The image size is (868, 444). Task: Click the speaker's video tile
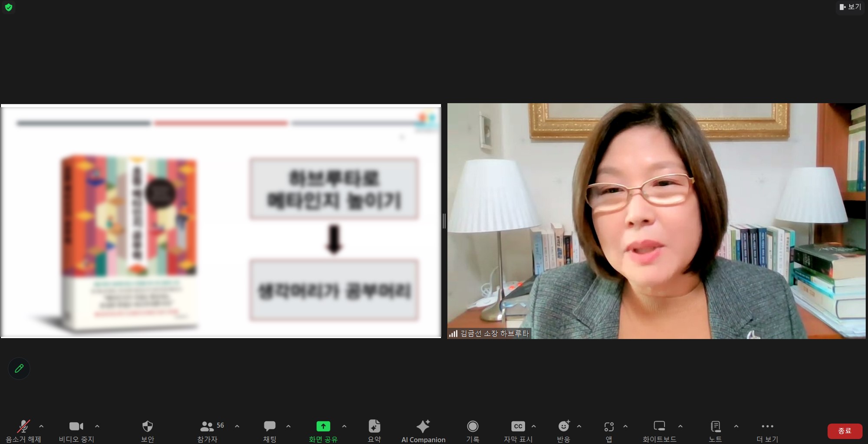tap(656, 221)
